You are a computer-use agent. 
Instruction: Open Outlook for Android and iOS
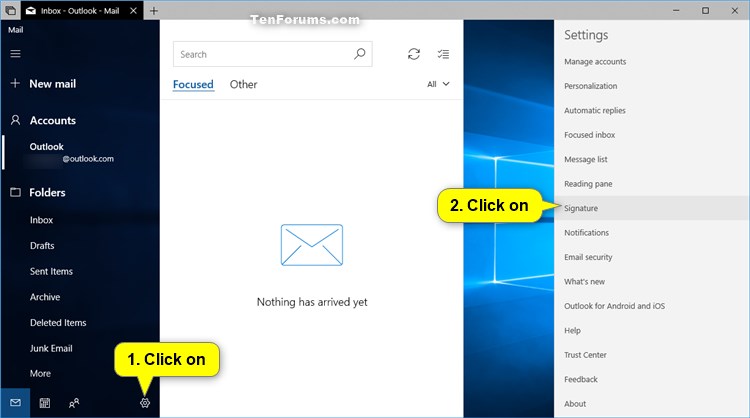[652, 306]
